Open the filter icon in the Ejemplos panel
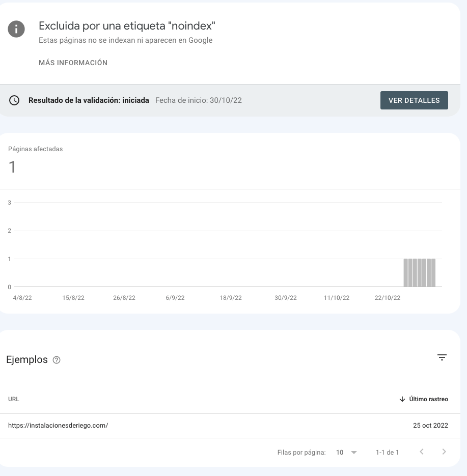467x476 pixels. pyautogui.click(x=442, y=357)
